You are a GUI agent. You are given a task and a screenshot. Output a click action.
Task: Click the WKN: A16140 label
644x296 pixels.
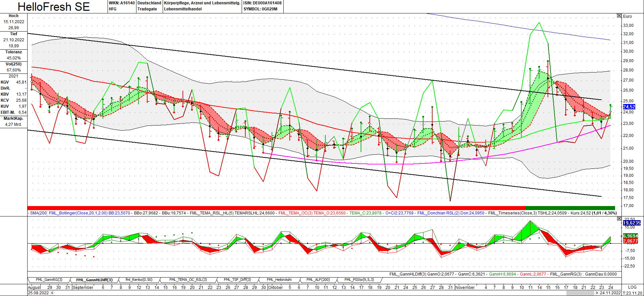(122, 3)
